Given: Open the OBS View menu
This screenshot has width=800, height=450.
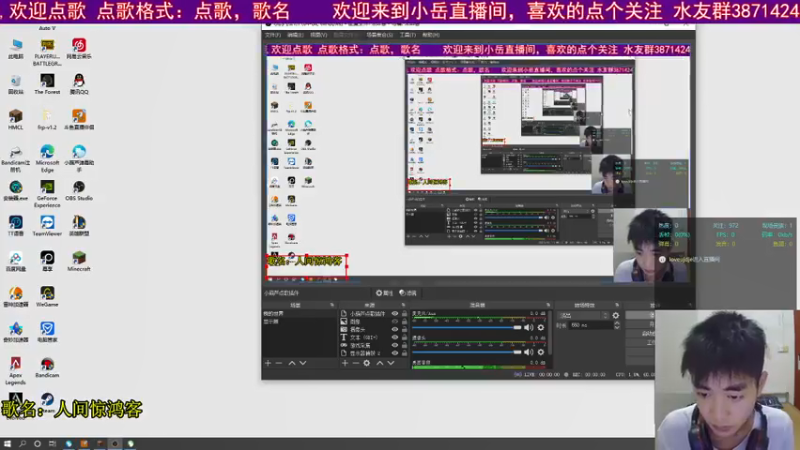Looking at the screenshot, I should pos(318,35).
